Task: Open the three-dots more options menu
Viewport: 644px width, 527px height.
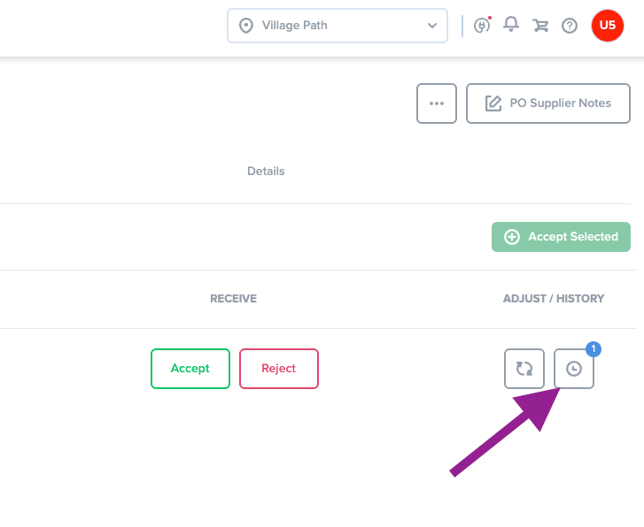Action: (x=437, y=103)
